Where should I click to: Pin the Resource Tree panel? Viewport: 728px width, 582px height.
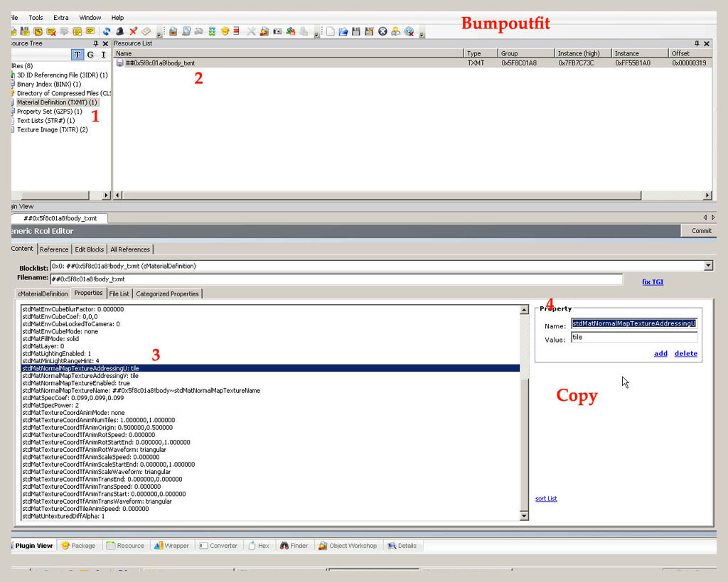pos(96,43)
